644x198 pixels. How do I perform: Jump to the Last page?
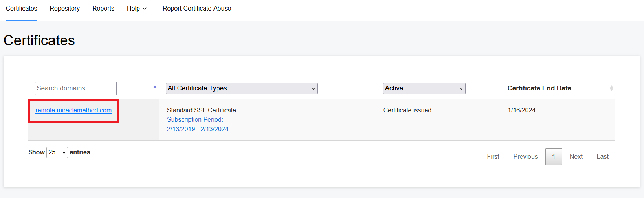(602, 157)
